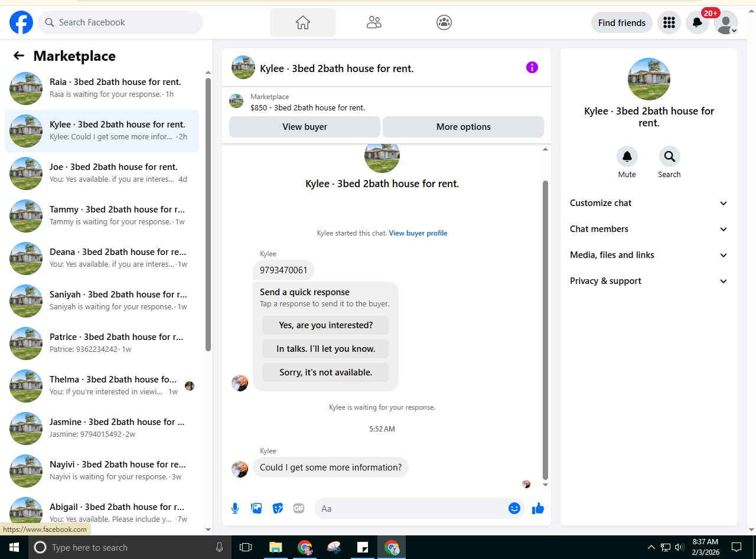Mute this conversation with the bell
756x559 pixels.
(627, 156)
